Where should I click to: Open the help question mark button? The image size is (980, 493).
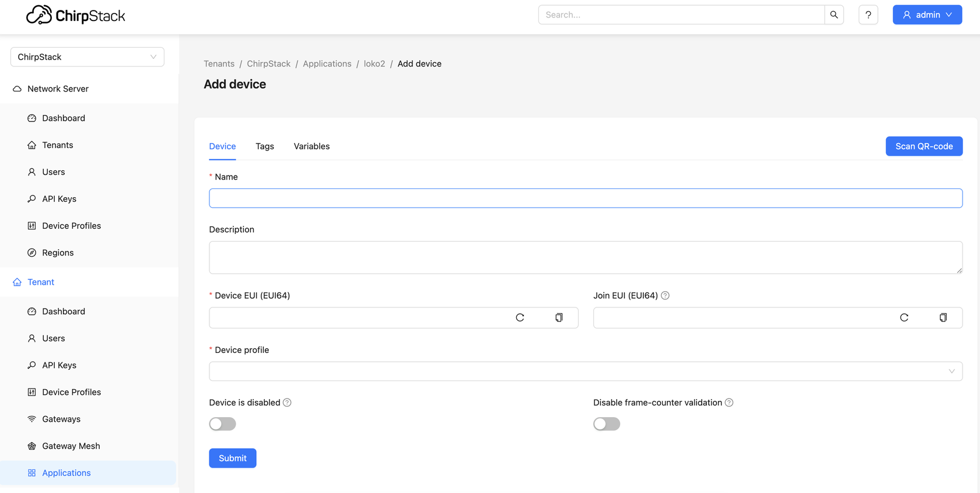tap(869, 15)
